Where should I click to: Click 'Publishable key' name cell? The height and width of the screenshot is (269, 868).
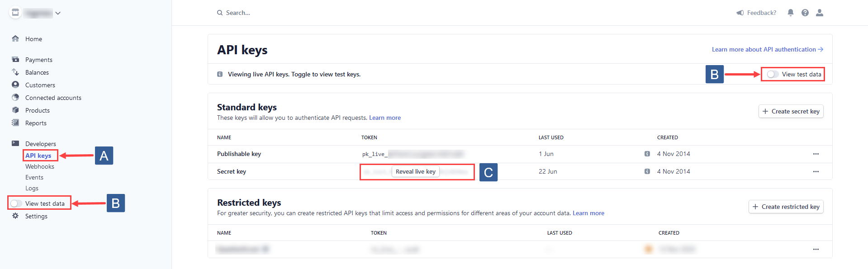(239, 154)
